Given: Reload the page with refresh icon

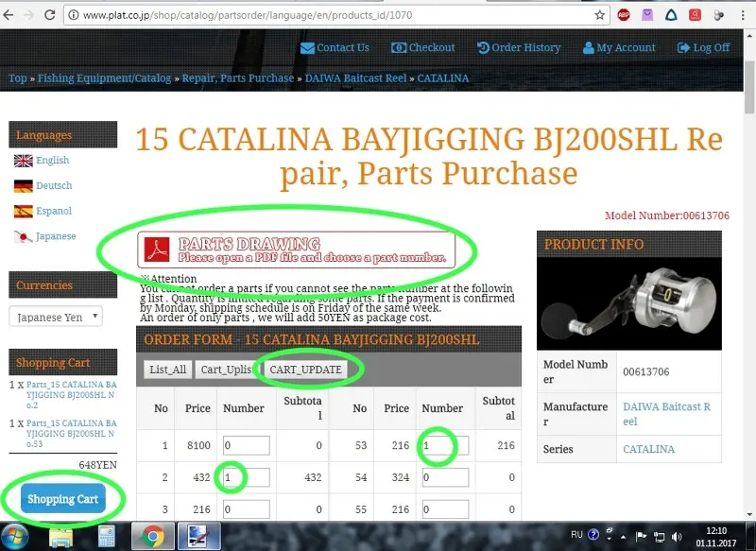Looking at the screenshot, I should pos(50,15).
